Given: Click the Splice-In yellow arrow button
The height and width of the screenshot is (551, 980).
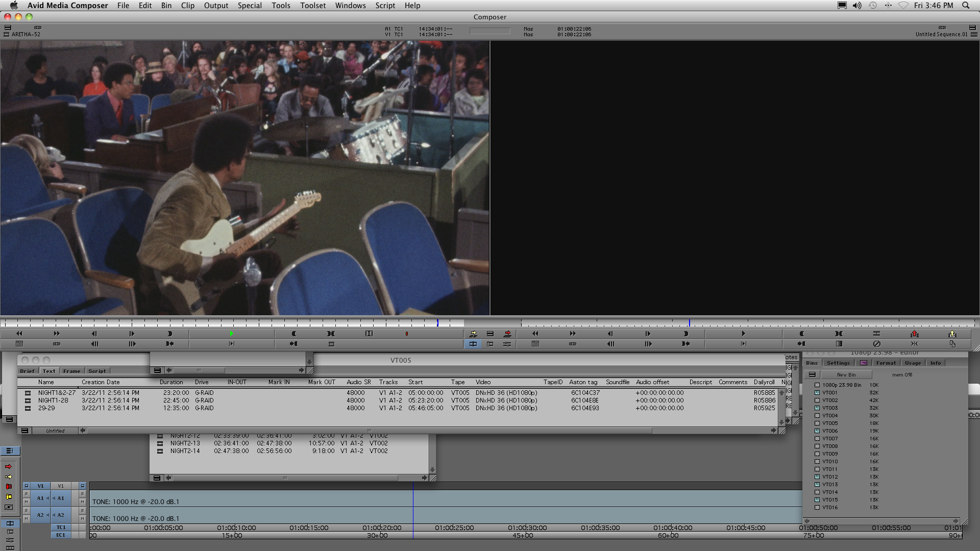Looking at the screenshot, I should 473,334.
